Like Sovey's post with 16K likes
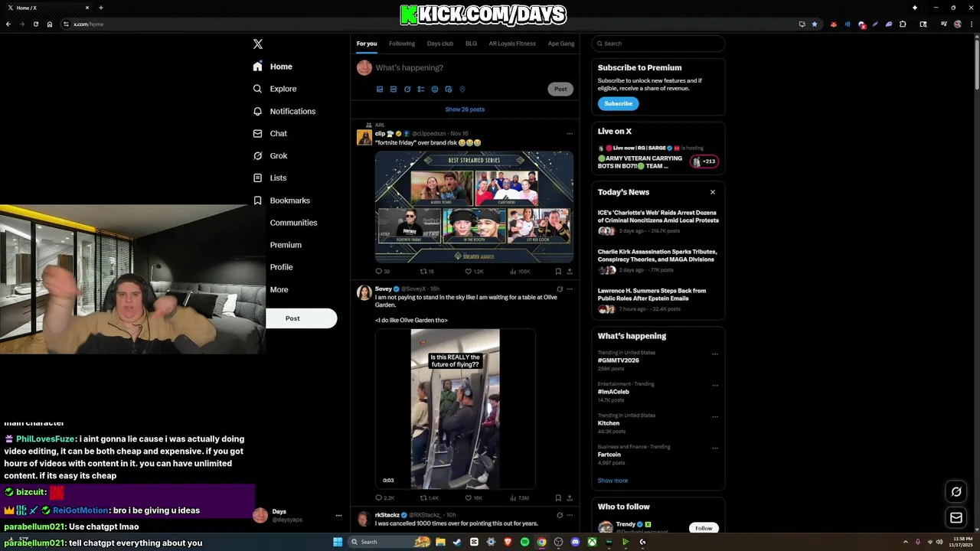This screenshot has height=551, width=980. tap(474, 498)
